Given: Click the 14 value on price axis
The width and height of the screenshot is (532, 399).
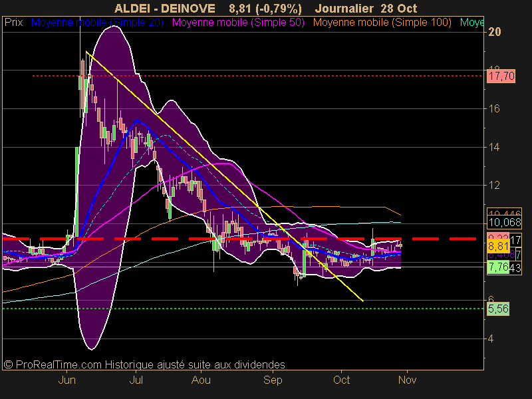Looking at the screenshot, I should click(x=493, y=147).
